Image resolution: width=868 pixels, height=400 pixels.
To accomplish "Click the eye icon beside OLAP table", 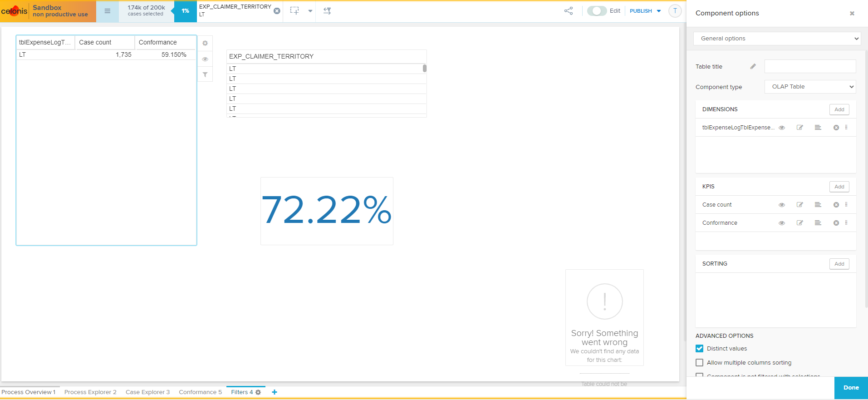I will pos(205,59).
